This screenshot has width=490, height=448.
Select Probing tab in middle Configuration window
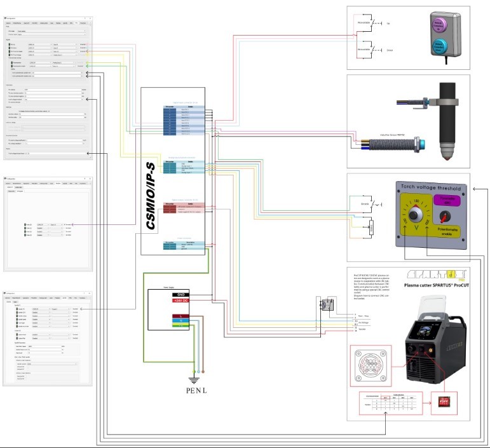point(58,183)
